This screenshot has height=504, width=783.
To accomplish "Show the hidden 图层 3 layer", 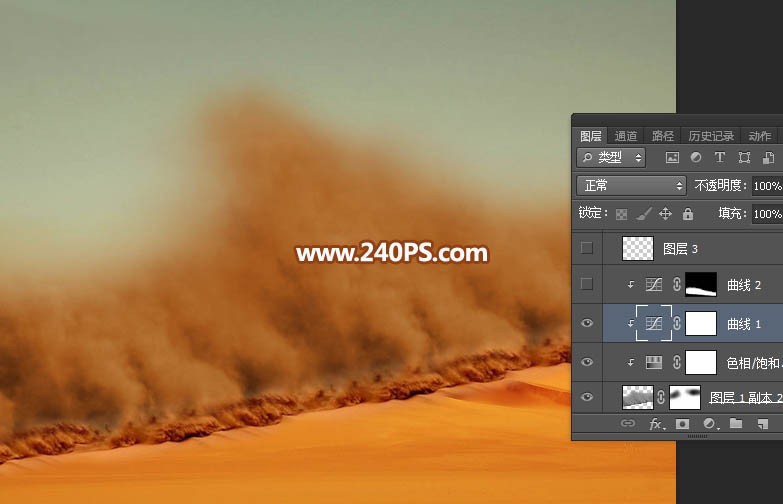I will (587, 248).
